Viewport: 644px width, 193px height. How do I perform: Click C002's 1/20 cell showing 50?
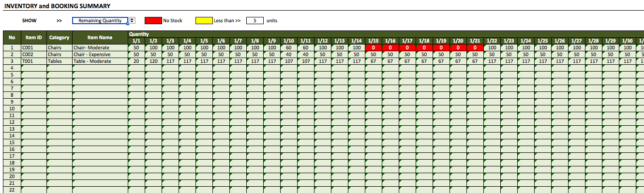click(458, 55)
